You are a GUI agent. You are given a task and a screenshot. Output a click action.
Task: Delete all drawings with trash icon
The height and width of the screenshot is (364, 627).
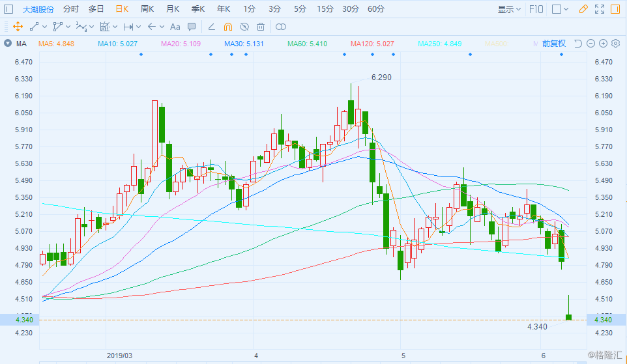[x=261, y=27]
